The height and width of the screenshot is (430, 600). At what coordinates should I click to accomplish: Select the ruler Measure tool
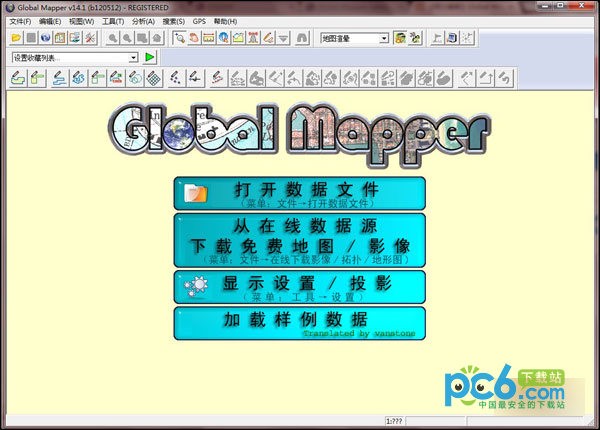tap(209, 38)
